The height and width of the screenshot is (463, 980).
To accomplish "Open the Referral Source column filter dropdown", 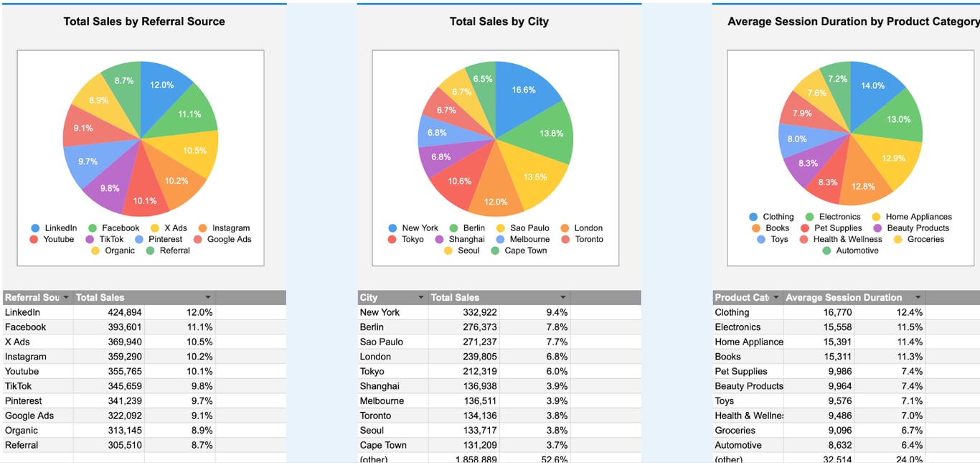I will [66, 297].
